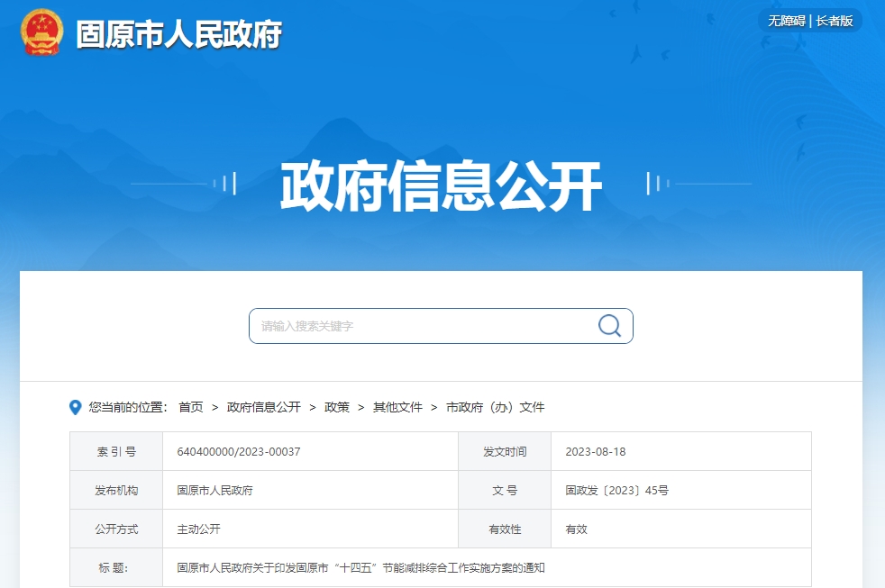The height and width of the screenshot is (588, 885).
Task: Open 市政府（办）文件 breadcrumb link
Action: 496,408
